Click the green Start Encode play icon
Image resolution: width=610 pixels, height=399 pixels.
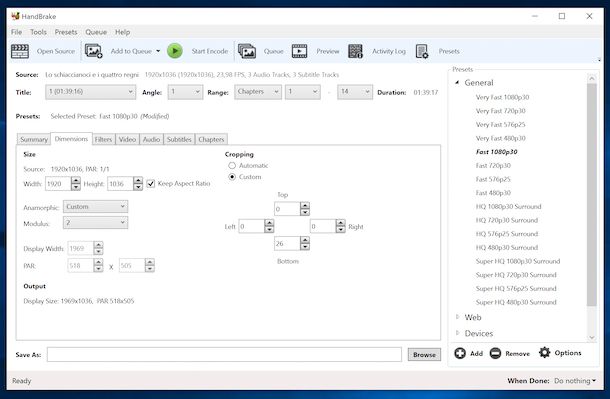click(175, 51)
